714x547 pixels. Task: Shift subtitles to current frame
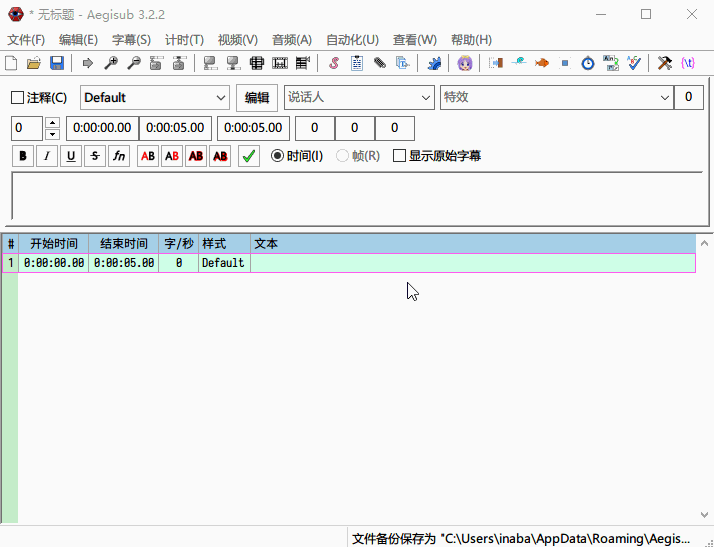(x=302, y=63)
